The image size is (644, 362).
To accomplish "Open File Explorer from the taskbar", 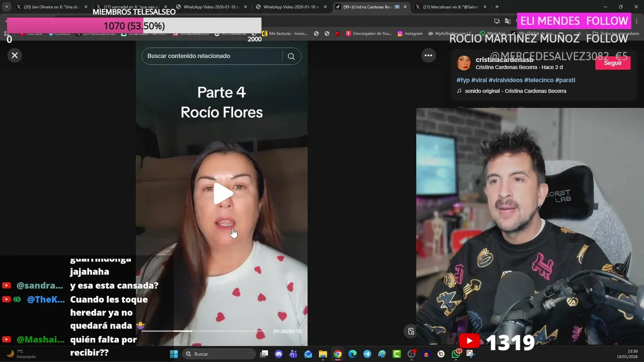I will coord(323,354).
